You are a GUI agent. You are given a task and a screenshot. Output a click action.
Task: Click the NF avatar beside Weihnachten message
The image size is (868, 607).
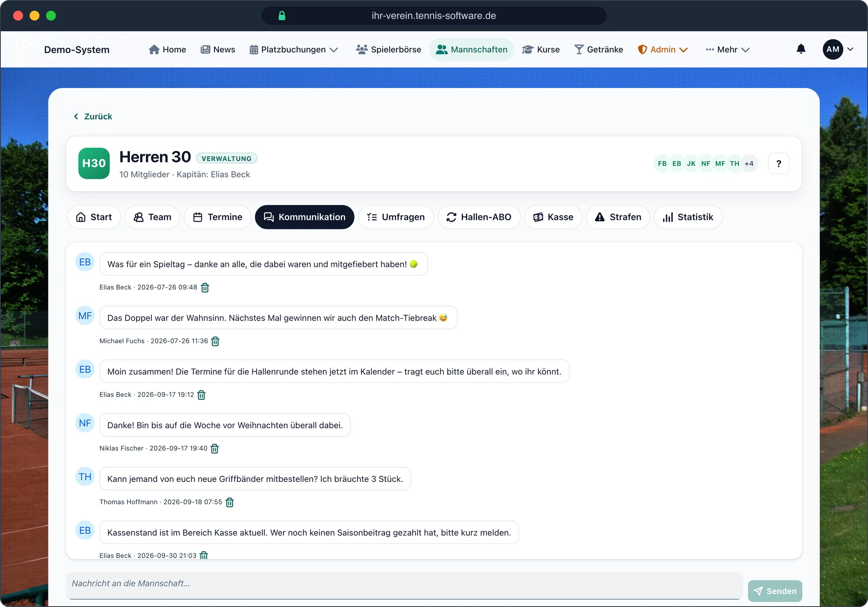click(85, 423)
